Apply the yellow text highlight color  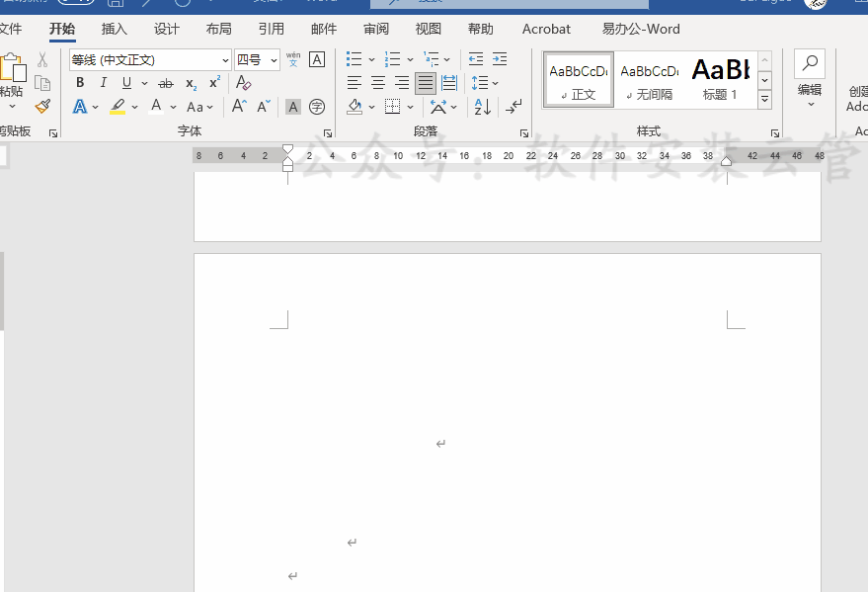118,107
